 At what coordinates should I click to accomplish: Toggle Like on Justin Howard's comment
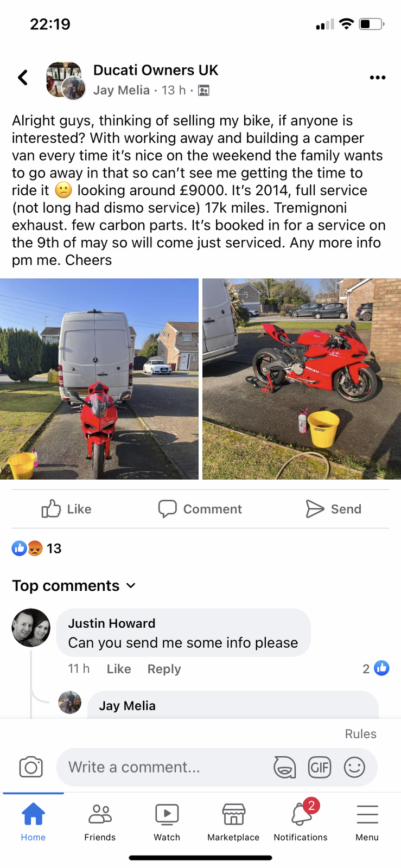point(119,669)
